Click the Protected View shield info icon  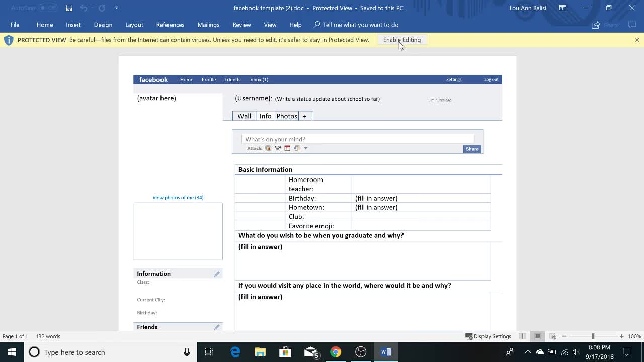point(9,40)
